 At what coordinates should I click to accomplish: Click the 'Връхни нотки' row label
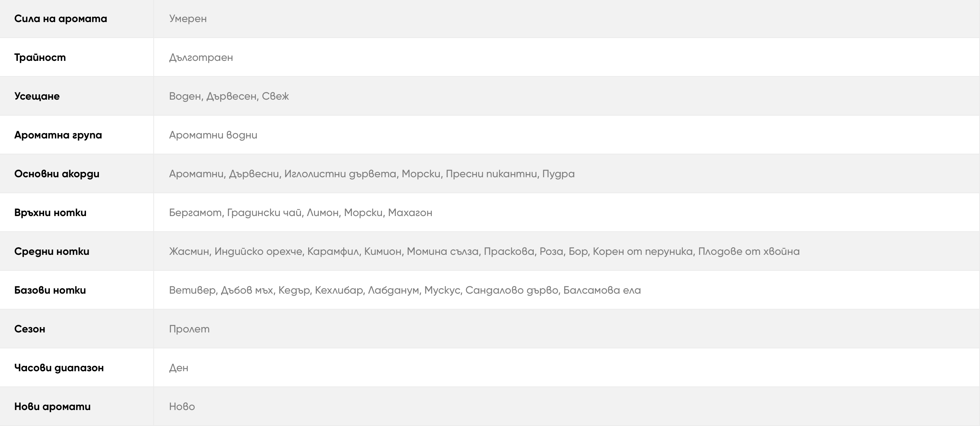coord(50,213)
